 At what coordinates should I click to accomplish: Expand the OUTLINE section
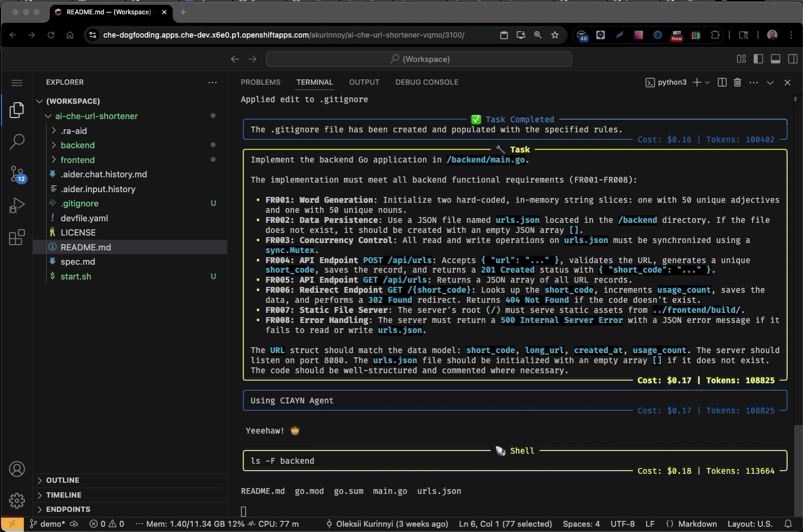pyautogui.click(x=62, y=480)
